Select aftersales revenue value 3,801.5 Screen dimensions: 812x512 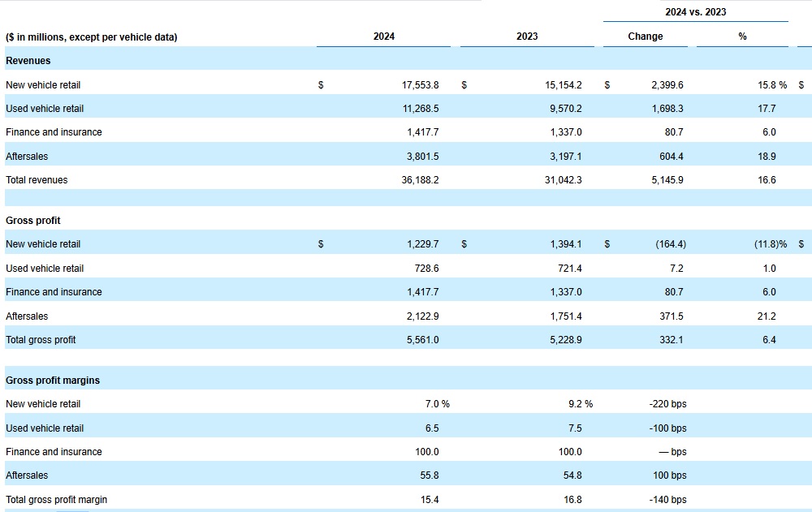422,157
